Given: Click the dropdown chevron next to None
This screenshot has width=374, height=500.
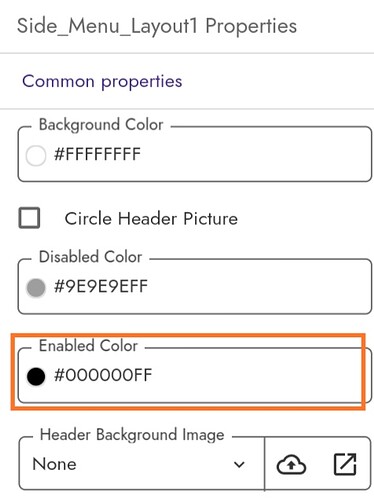Looking at the screenshot, I should pos(239,464).
